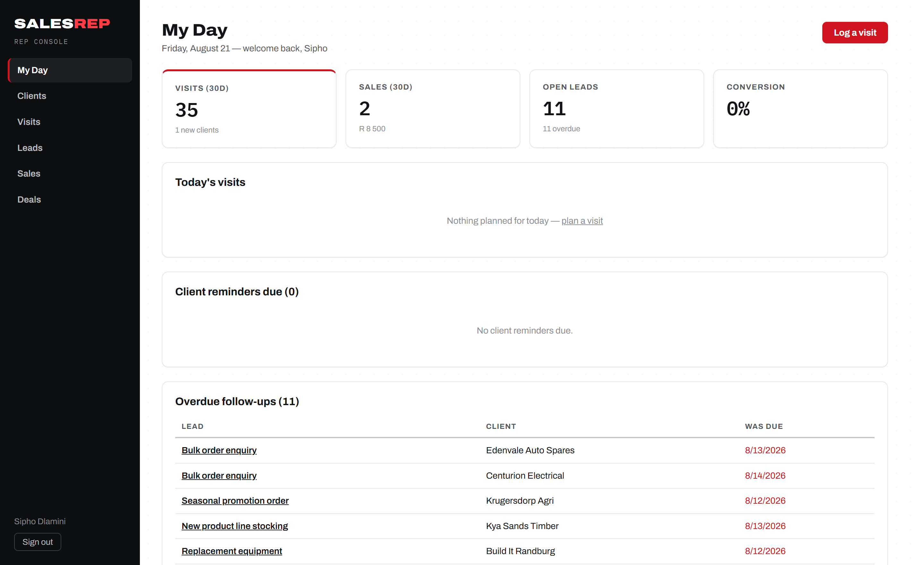This screenshot has width=924, height=565.
Task: Follow the plan a visit link
Action: tap(582, 221)
